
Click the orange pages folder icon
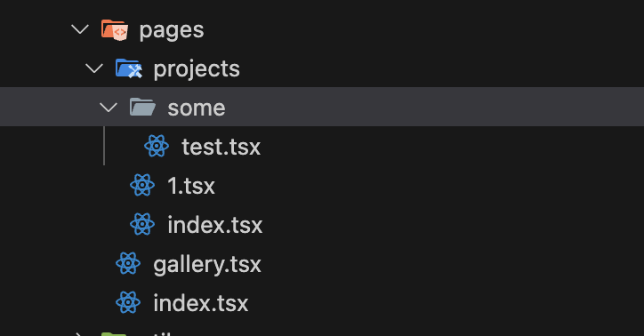(115, 30)
